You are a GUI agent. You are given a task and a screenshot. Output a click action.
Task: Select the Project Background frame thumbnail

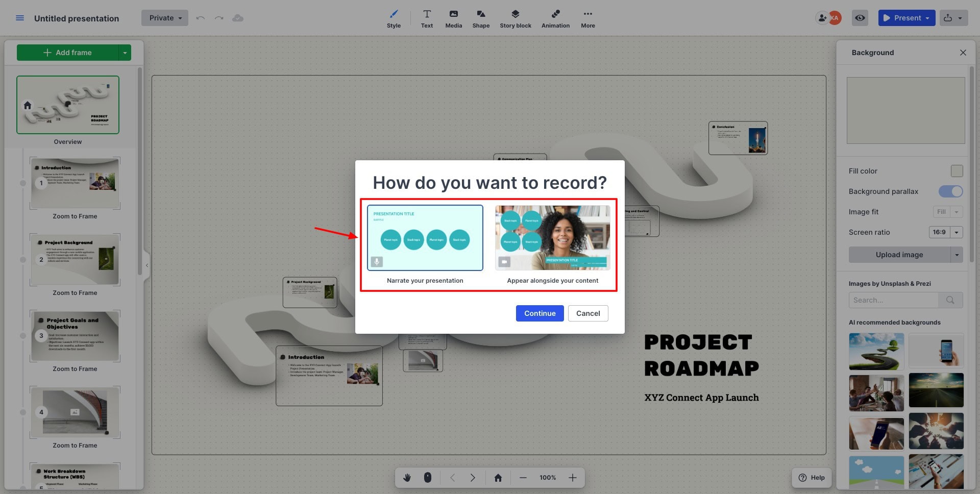coord(75,259)
